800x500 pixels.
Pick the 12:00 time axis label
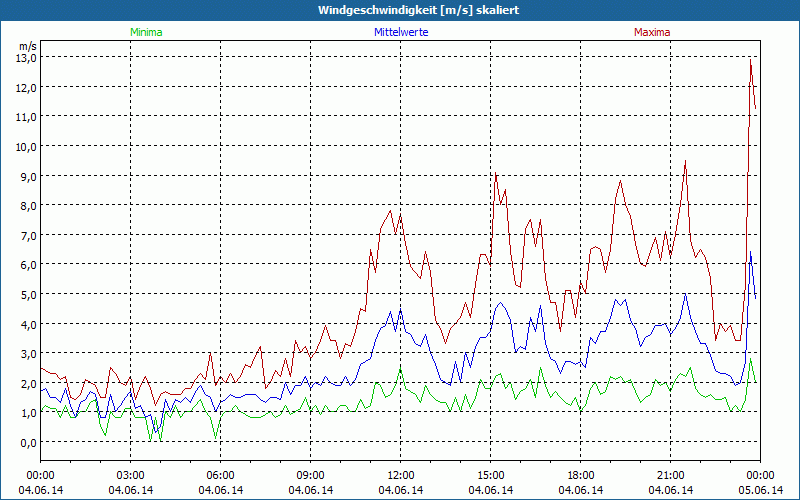(401, 475)
